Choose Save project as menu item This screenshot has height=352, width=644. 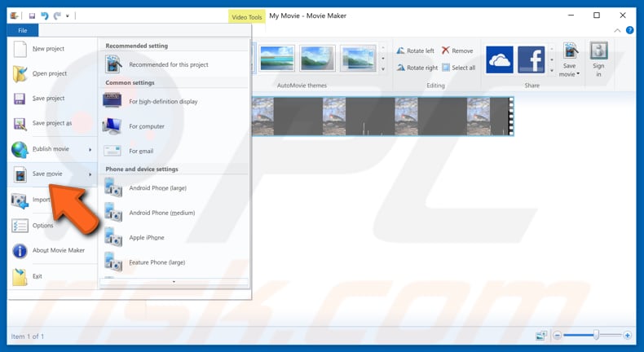(x=52, y=124)
